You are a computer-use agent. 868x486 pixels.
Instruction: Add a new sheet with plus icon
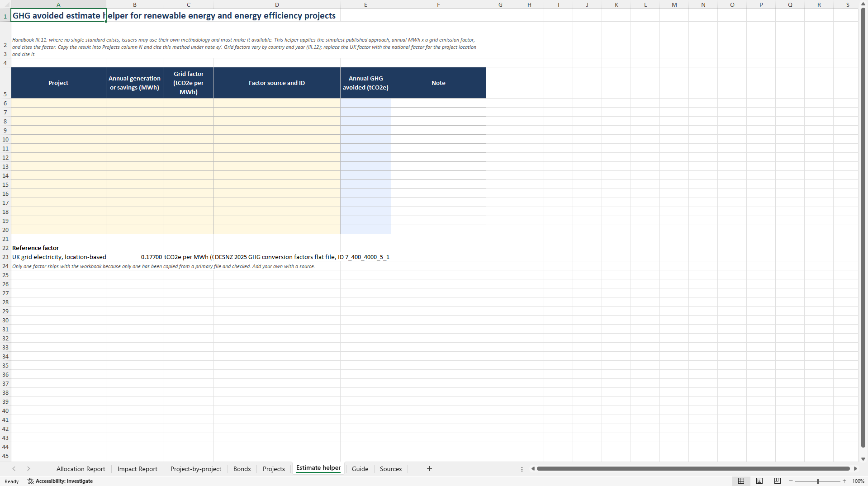(429, 469)
